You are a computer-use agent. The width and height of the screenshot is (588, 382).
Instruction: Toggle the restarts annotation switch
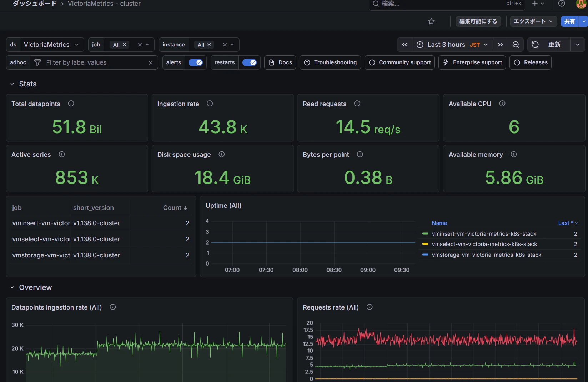(250, 62)
